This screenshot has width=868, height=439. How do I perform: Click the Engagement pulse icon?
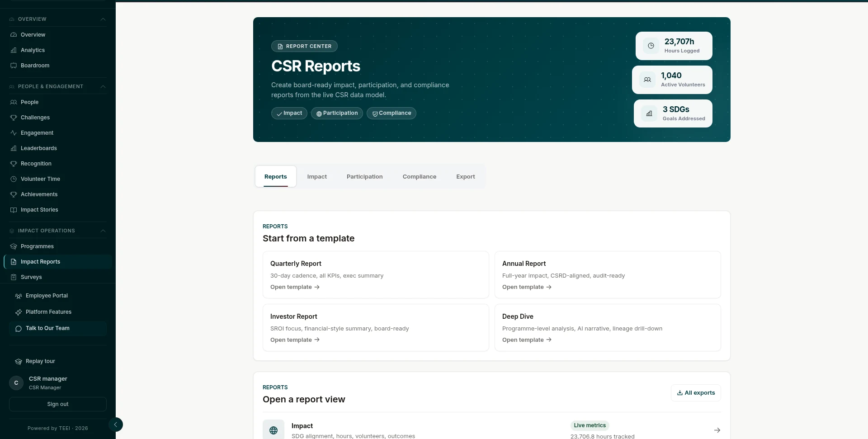(x=14, y=133)
